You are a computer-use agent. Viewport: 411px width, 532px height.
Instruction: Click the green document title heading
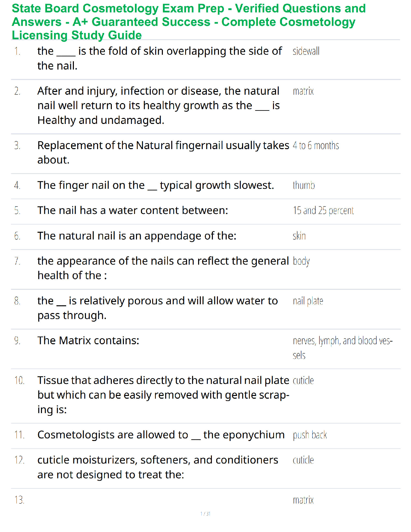[189, 22]
